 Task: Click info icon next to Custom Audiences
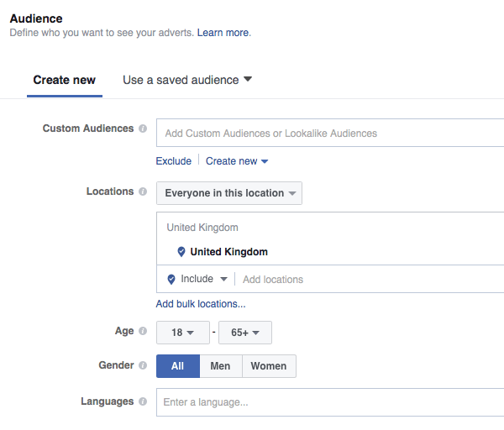(143, 129)
